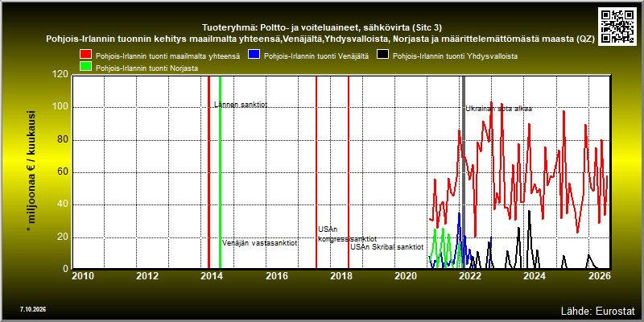Click the grey vertical Ukraine war marker line
The width and height of the screenshot is (644, 322).
[464, 172]
